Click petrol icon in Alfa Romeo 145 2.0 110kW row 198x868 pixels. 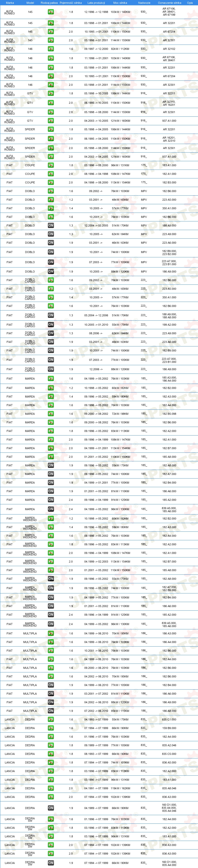click(x=51, y=32)
